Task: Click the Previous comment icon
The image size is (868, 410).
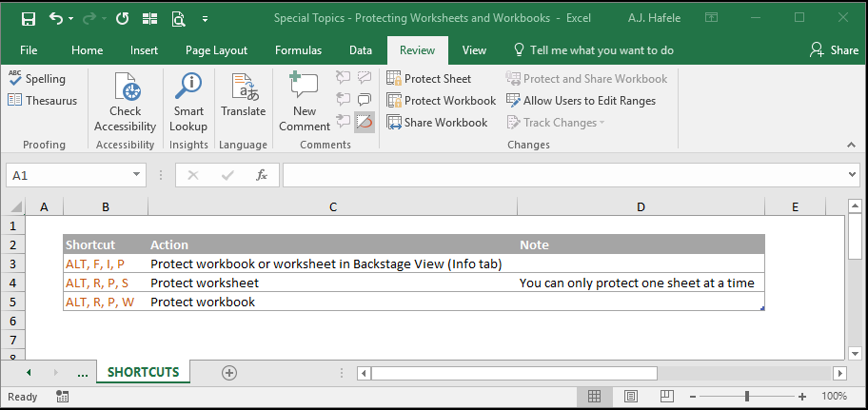Action: (x=344, y=100)
